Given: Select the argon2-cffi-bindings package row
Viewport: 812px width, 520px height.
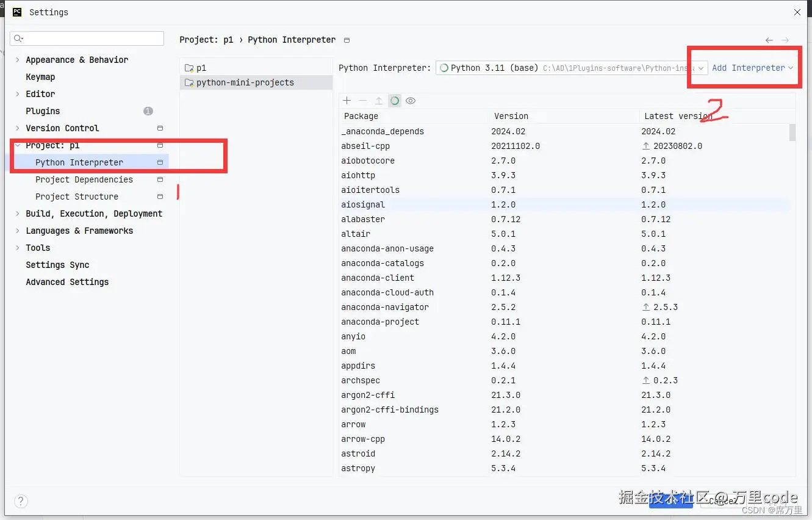Looking at the screenshot, I should pyautogui.click(x=564, y=410).
